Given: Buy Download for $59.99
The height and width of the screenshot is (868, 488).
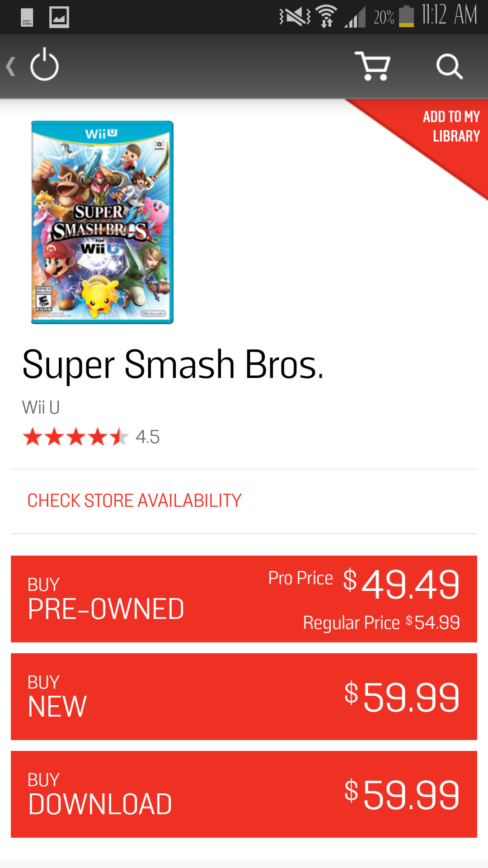Looking at the screenshot, I should (244, 794).
